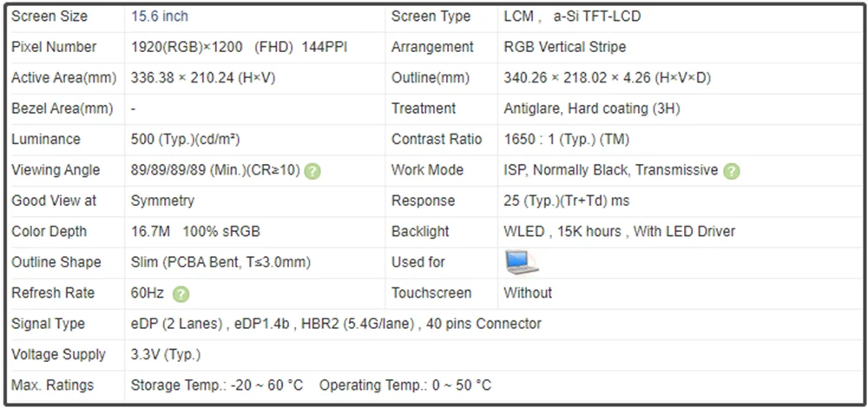Click the eDP 2 Lanes signal type value
The image size is (868, 408).
(336, 324)
